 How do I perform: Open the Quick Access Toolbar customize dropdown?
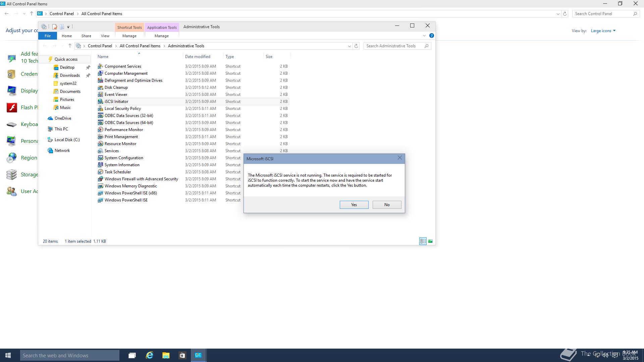68,27
